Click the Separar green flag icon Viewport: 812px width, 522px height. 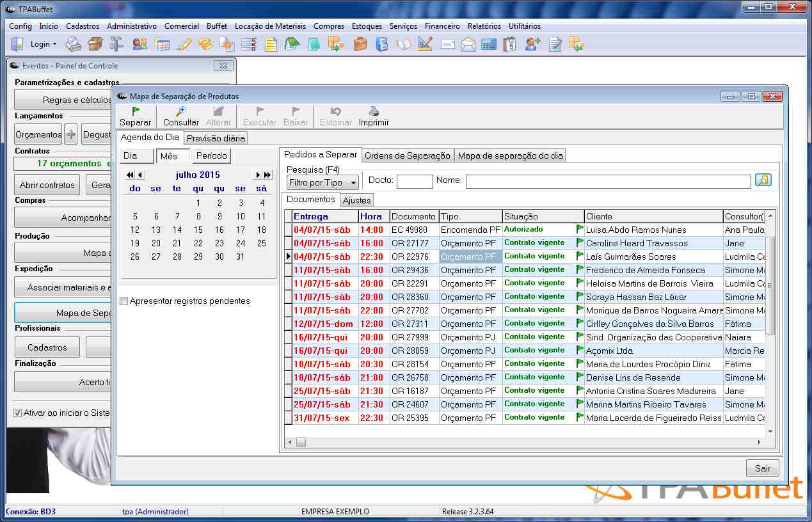[x=136, y=111]
